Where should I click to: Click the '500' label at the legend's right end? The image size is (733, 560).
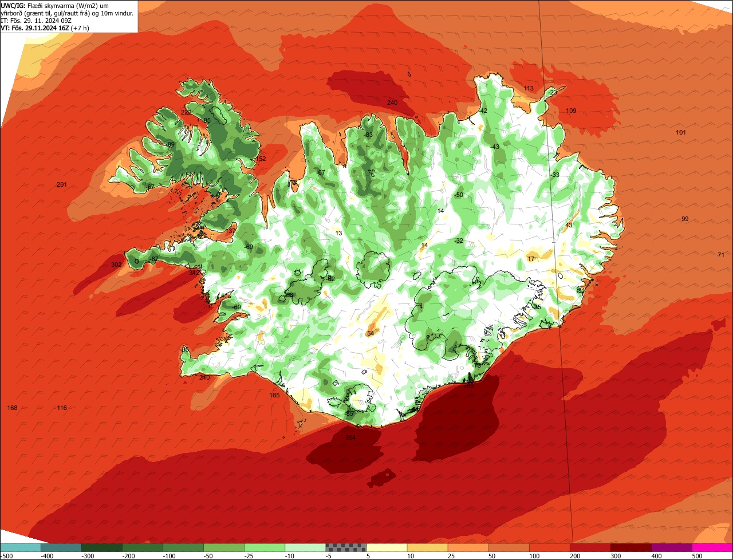click(697, 556)
